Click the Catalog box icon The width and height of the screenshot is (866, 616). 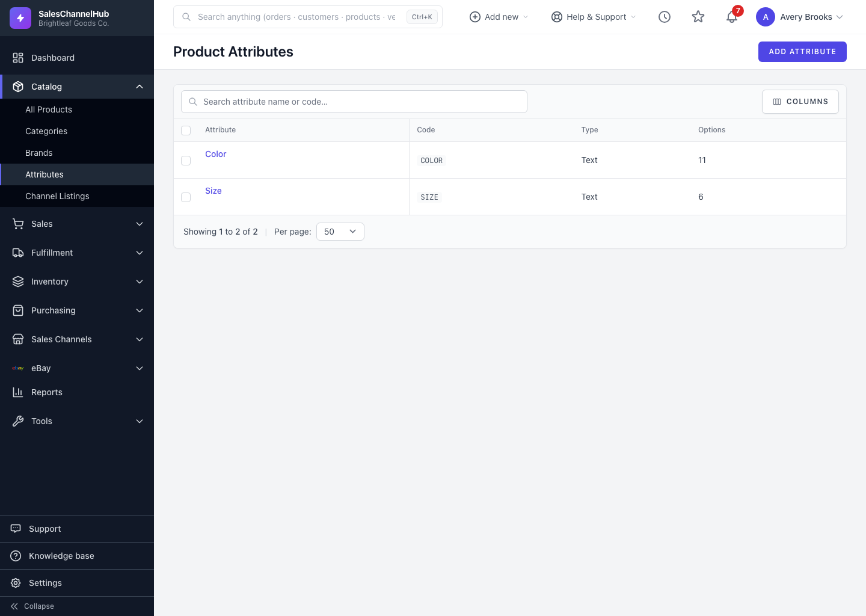18,87
